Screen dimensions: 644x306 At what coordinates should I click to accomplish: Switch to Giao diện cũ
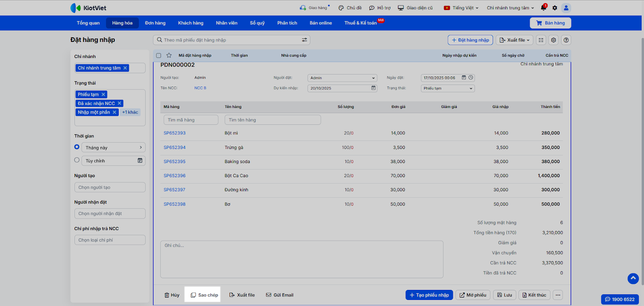pos(415,8)
